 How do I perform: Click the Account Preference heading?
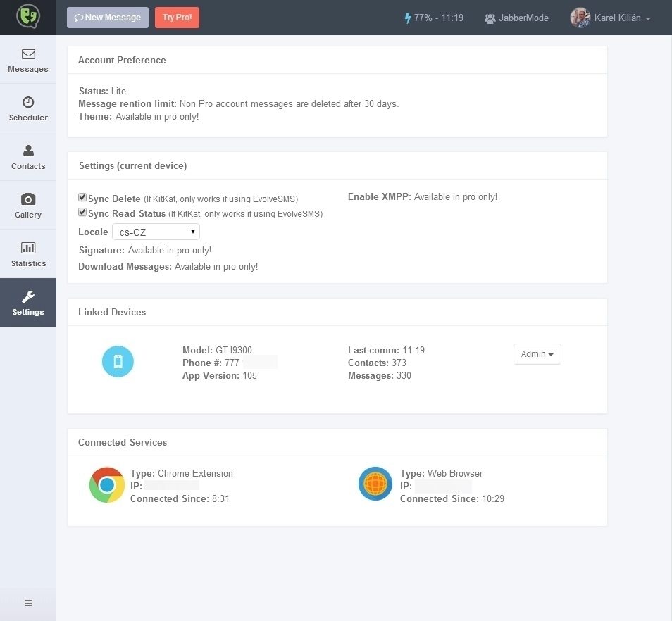click(122, 60)
